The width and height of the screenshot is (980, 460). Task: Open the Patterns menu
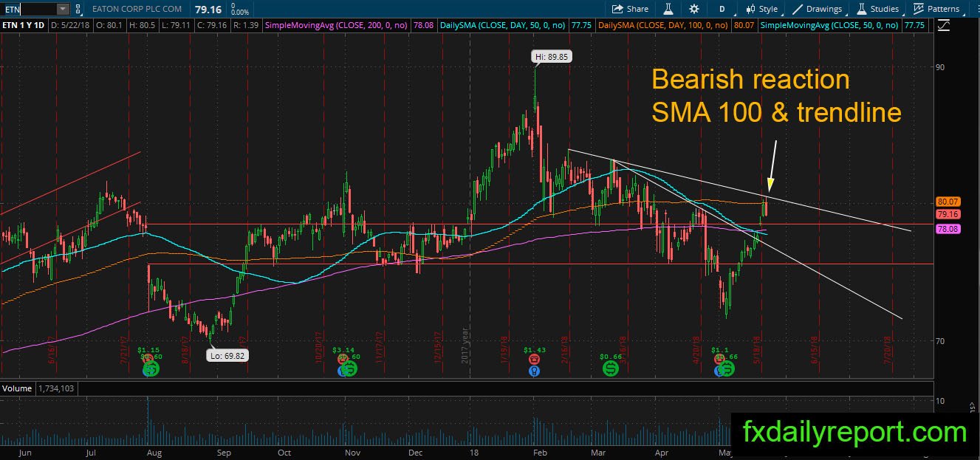click(936, 9)
